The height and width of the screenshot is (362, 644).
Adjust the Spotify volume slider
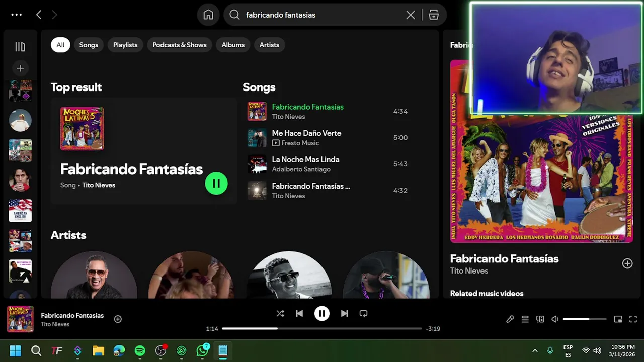point(585,319)
